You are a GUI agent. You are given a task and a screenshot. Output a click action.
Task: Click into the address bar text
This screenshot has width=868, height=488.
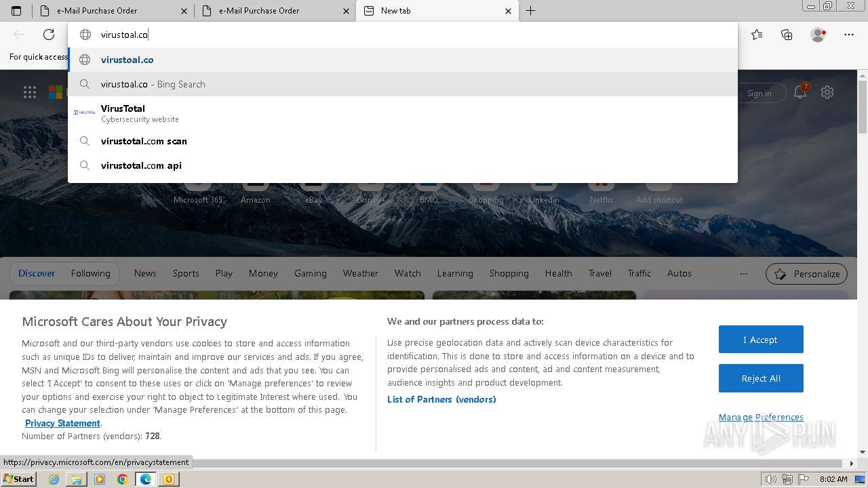coord(125,35)
